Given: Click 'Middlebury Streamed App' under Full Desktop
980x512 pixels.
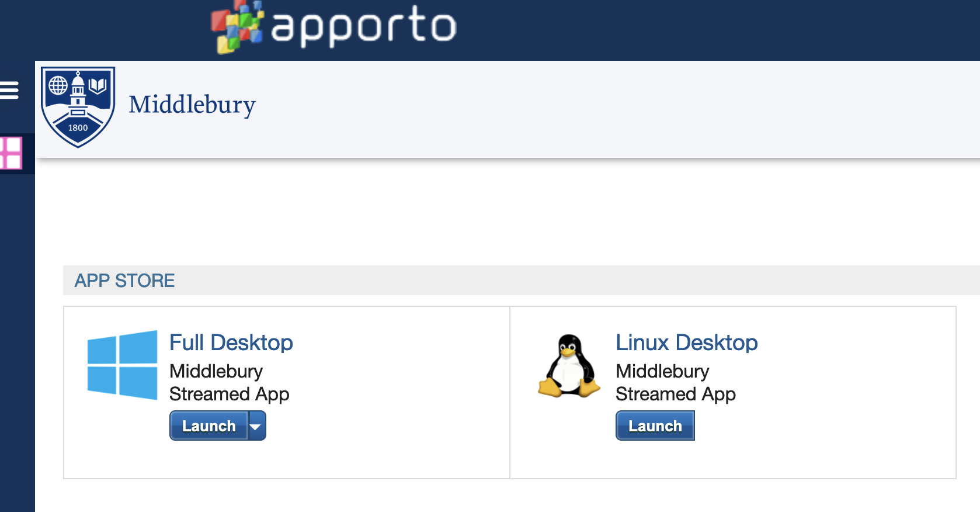Looking at the screenshot, I should tap(229, 383).
